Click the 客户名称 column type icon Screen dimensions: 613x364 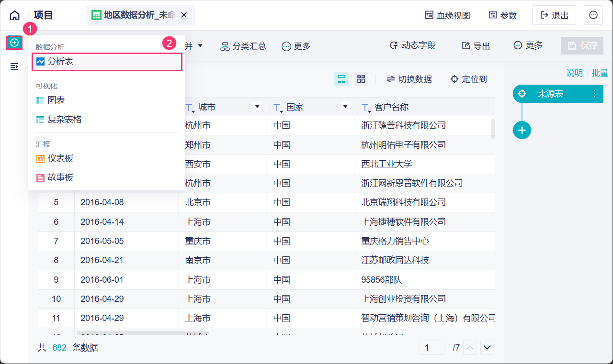tap(366, 108)
